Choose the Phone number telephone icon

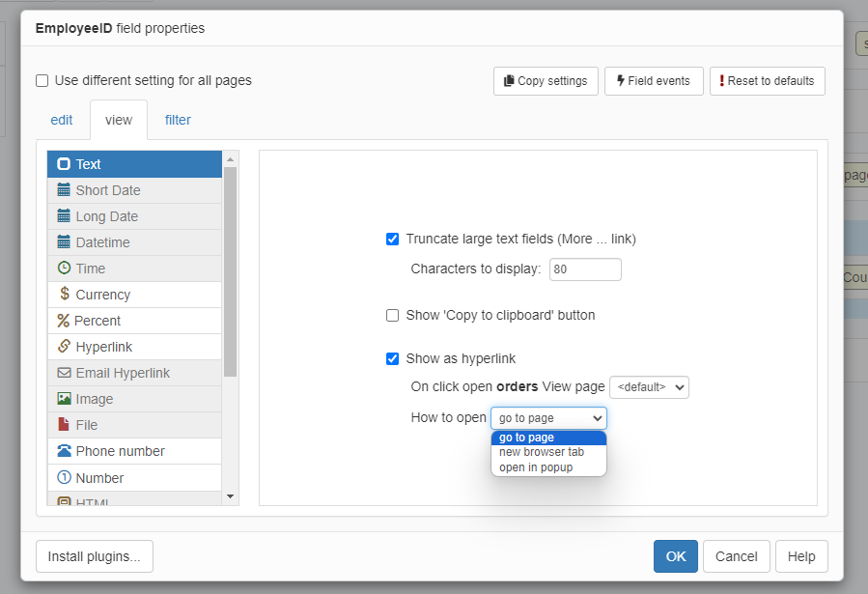[64, 451]
